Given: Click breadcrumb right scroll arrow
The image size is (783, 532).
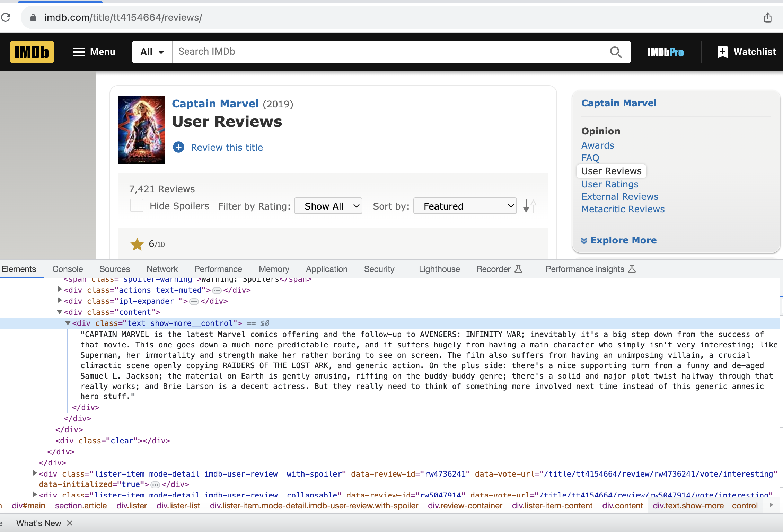Looking at the screenshot, I should [772, 505].
